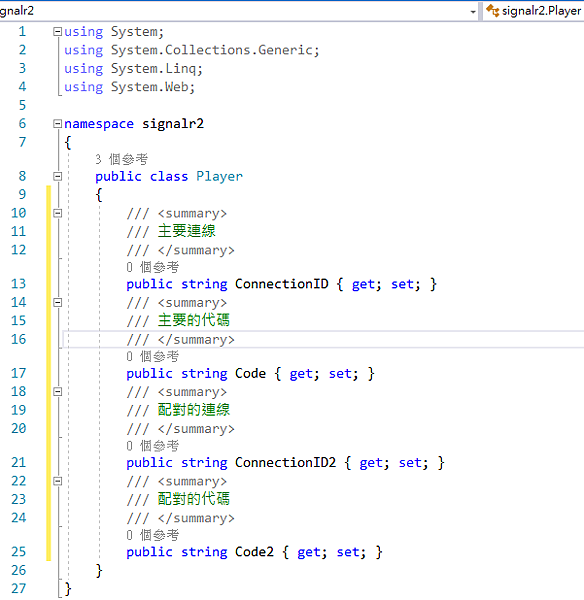Show the references CodeLens above ConnectionID
584x600 pixels.
coord(152,267)
